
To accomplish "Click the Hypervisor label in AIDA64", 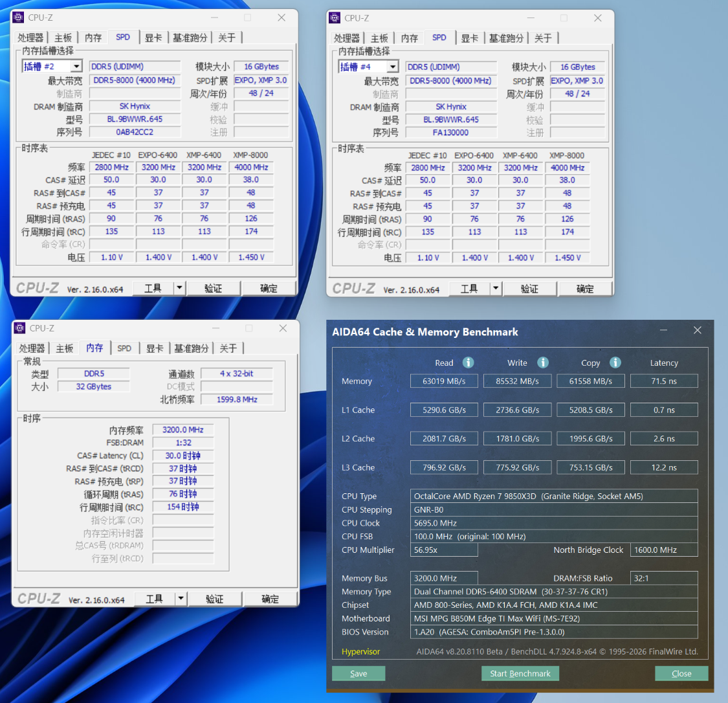I will [360, 651].
